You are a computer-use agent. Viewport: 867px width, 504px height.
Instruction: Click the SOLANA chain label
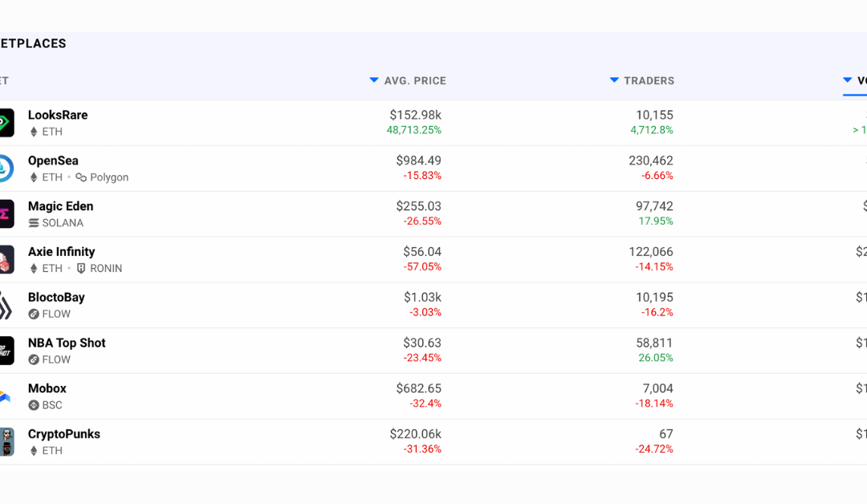63,223
